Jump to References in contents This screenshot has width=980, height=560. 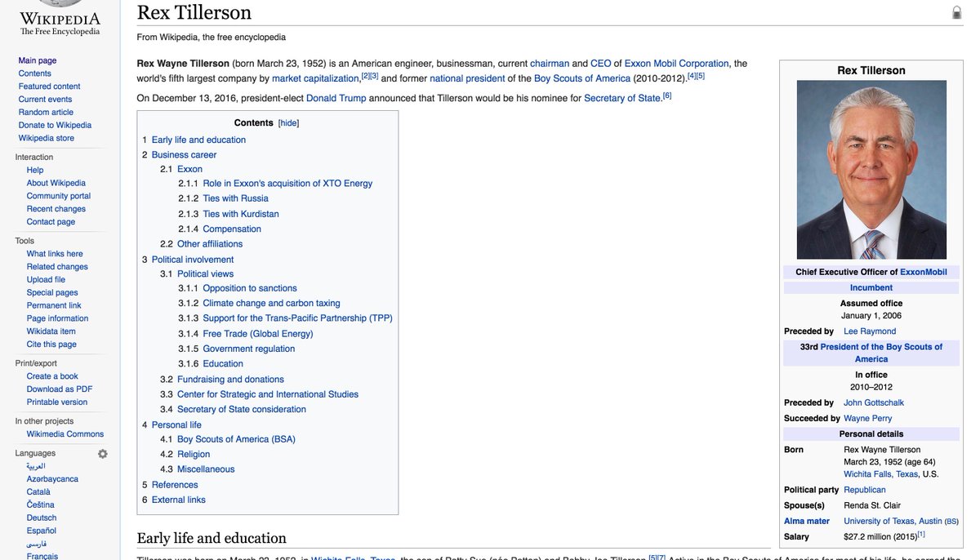point(175,485)
